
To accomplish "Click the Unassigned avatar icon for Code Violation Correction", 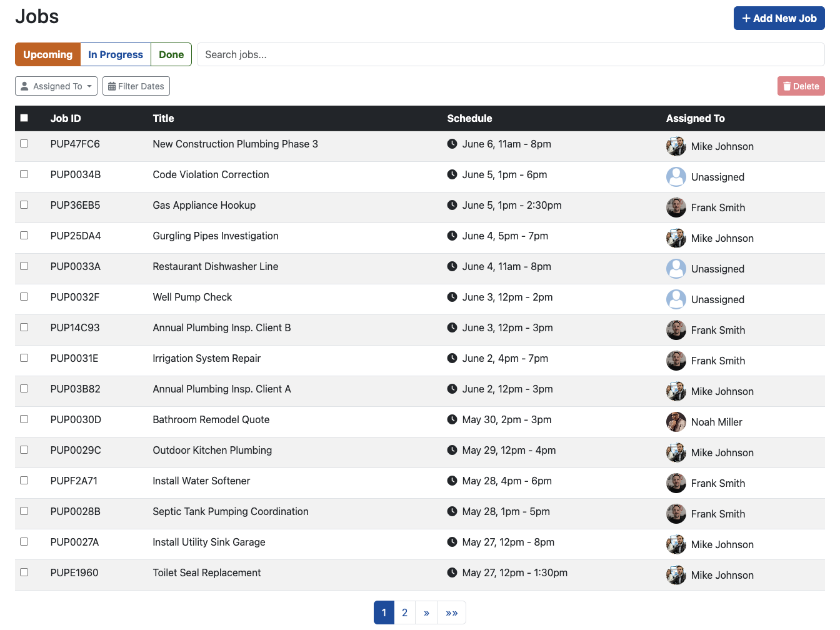I will (676, 176).
